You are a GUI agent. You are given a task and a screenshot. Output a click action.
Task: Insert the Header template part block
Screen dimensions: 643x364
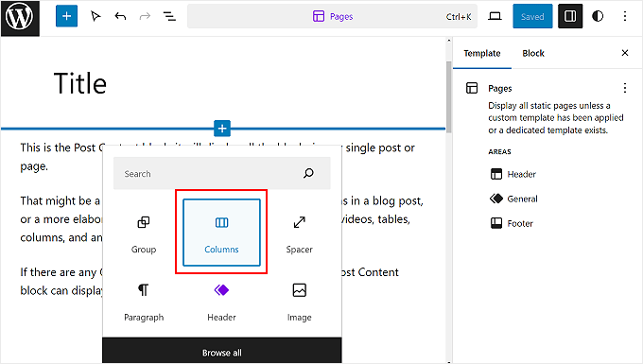221,302
